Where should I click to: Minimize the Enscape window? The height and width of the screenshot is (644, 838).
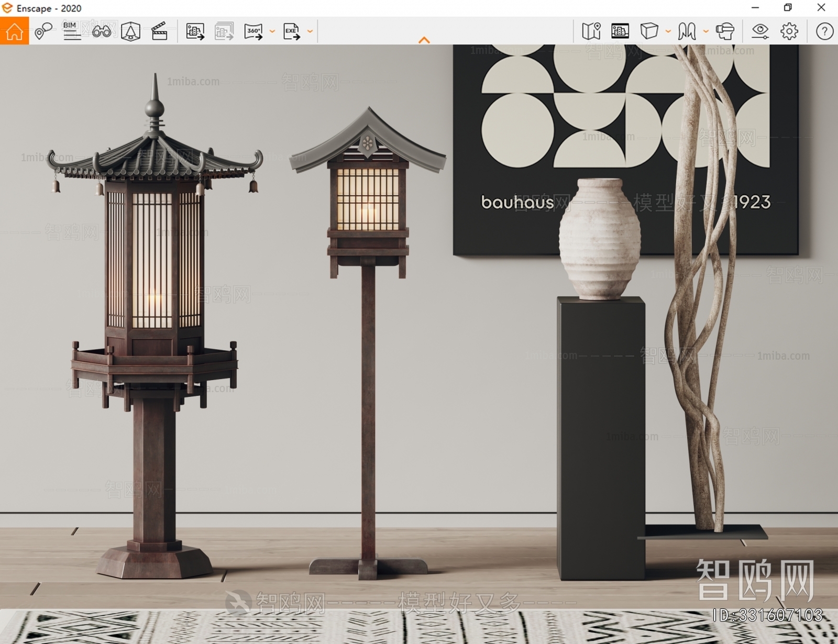click(x=755, y=7)
